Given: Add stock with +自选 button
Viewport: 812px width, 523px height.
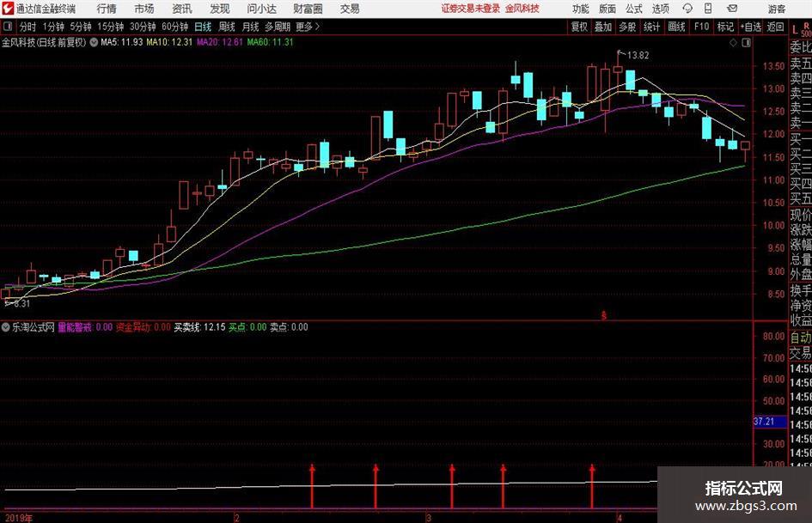Looking at the screenshot, I should point(751,27).
